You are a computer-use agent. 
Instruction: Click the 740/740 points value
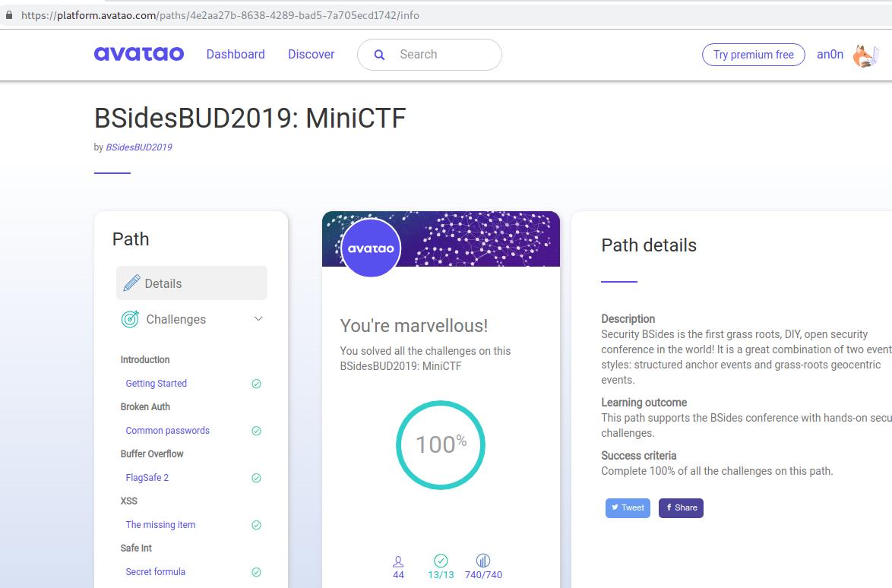coord(483,575)
